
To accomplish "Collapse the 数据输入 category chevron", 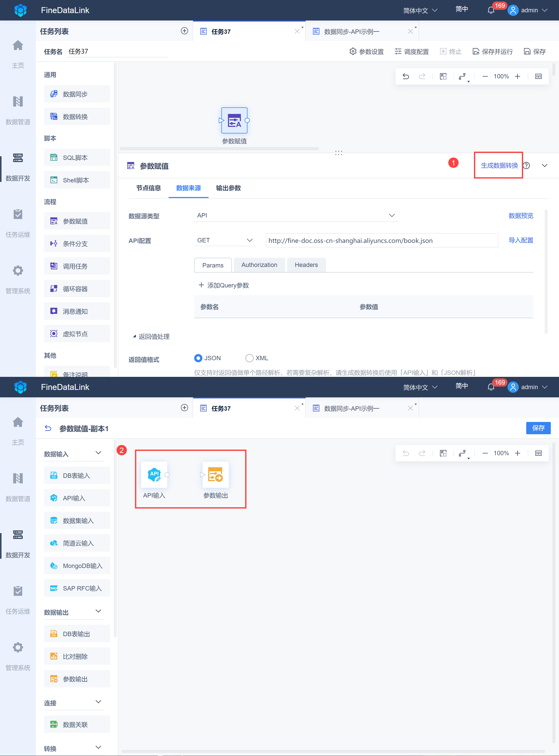I will pos(98,452).
